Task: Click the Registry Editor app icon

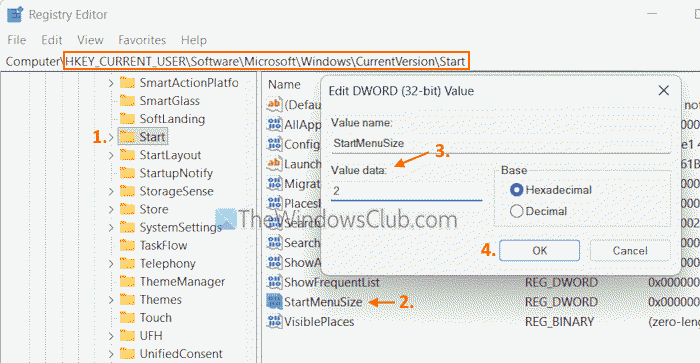Action: (15, 15)
